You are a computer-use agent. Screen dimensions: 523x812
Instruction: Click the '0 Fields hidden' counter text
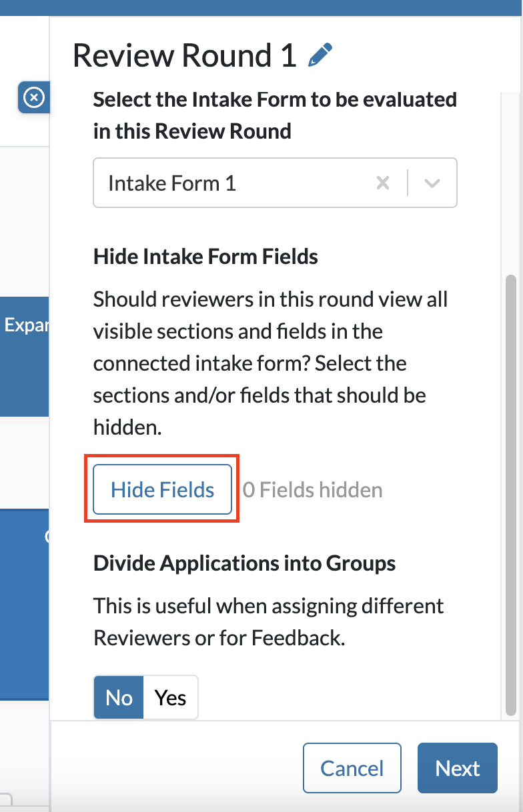coord(313,490)
